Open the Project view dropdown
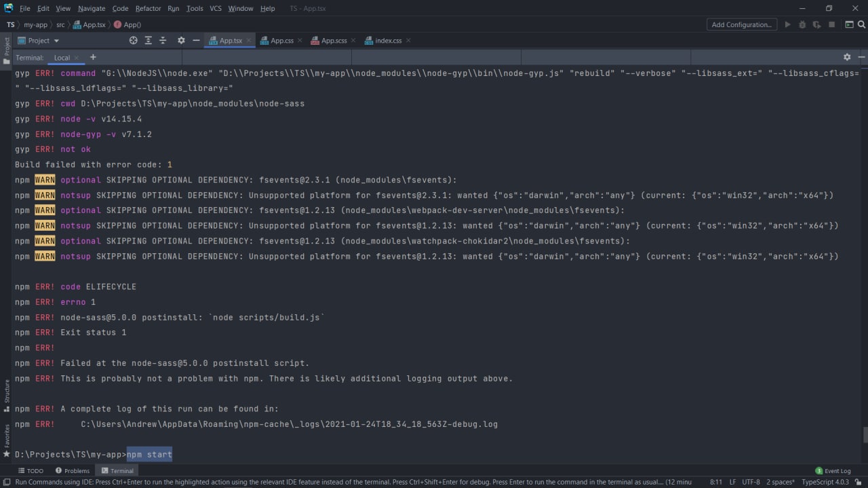868x488 pixels. coord(39,41)
